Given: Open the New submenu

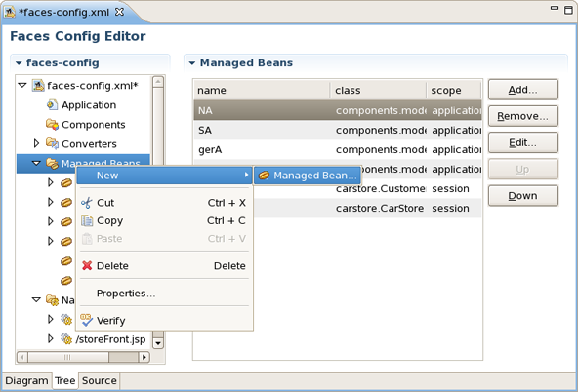Looking at the screenshot, I should click(164, 176).
